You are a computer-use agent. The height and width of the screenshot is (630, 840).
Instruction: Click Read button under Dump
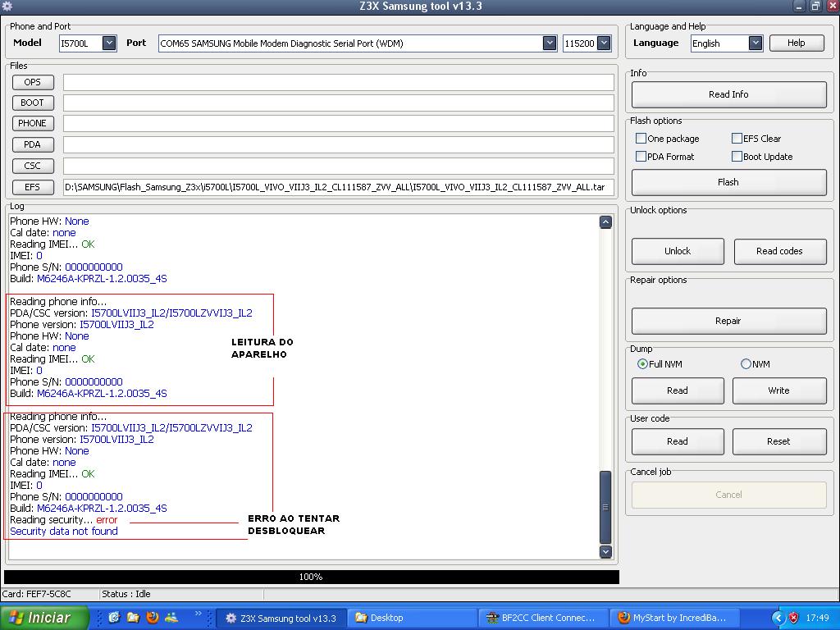678,390
